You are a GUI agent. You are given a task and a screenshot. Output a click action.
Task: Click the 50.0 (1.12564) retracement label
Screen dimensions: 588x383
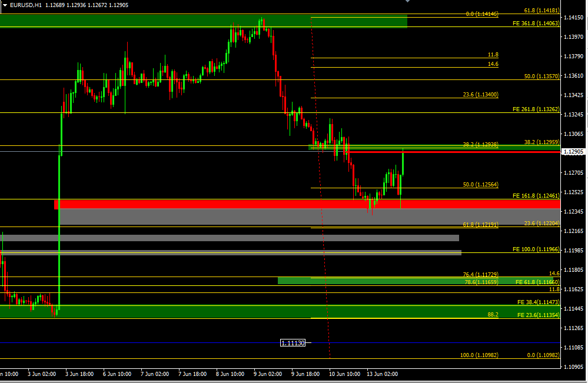tap(480, 184)
